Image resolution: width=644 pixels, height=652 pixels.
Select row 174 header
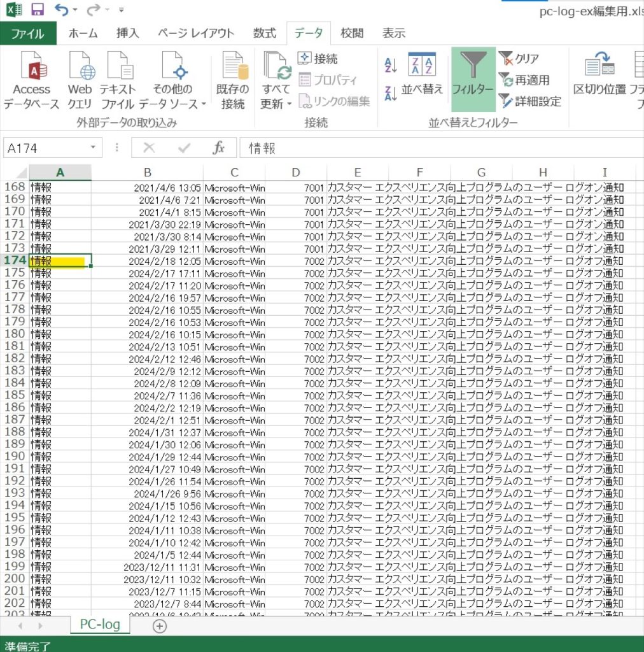pyautogui.click(x=15, y=260)
